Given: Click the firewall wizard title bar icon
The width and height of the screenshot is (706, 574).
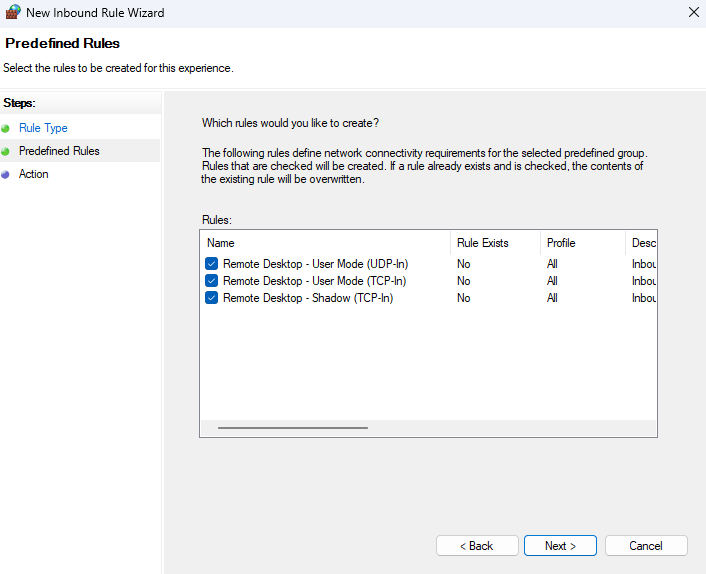Looking at the screenshot, I should point(12,13).
